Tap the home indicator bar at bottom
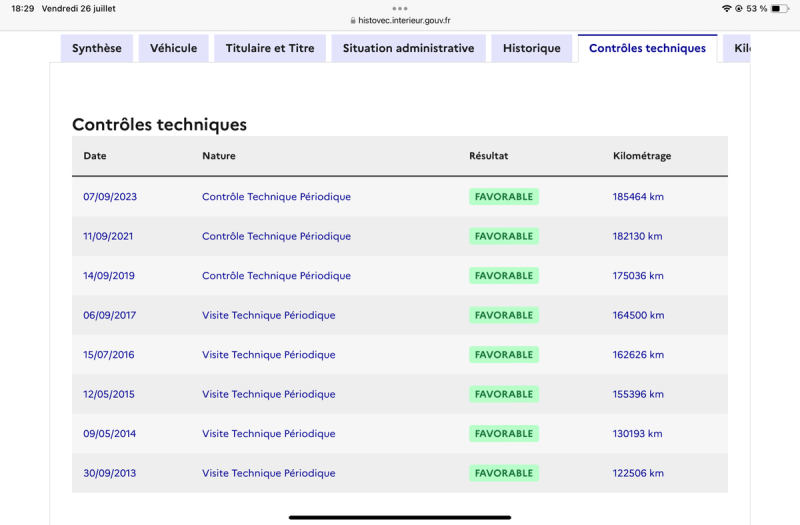Viewport: 800px width, 525px height. pos(400,517)
